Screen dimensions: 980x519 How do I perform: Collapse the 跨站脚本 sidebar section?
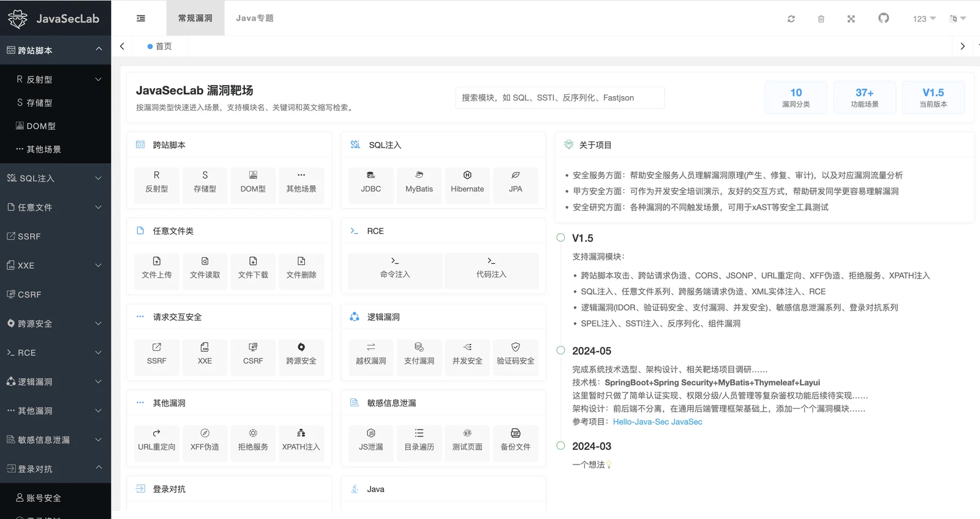pos(56,50)
